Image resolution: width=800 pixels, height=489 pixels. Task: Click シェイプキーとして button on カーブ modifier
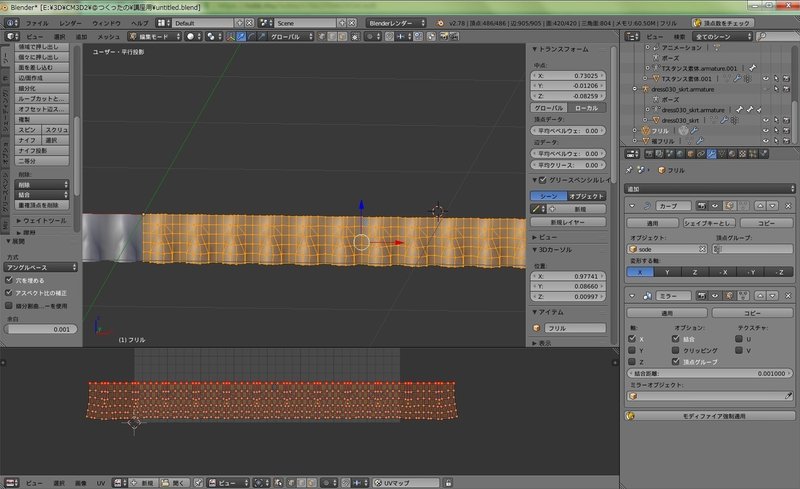[x=709, y=223]
